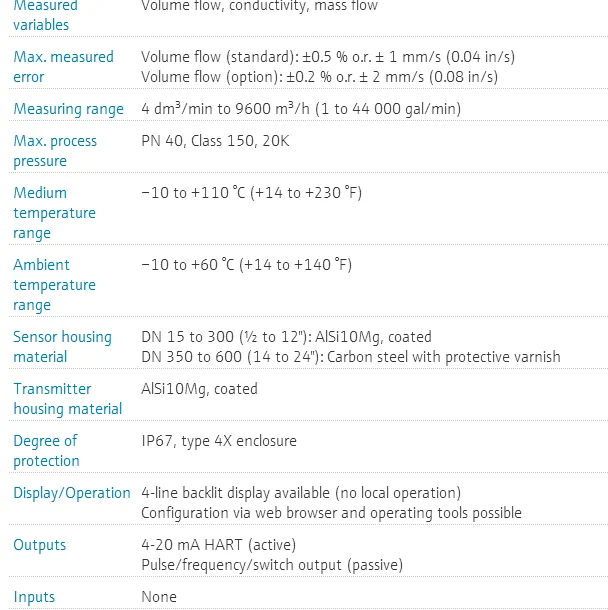
Task: Click the "Volume flow (option)" error text
Action: click(319, 77)
